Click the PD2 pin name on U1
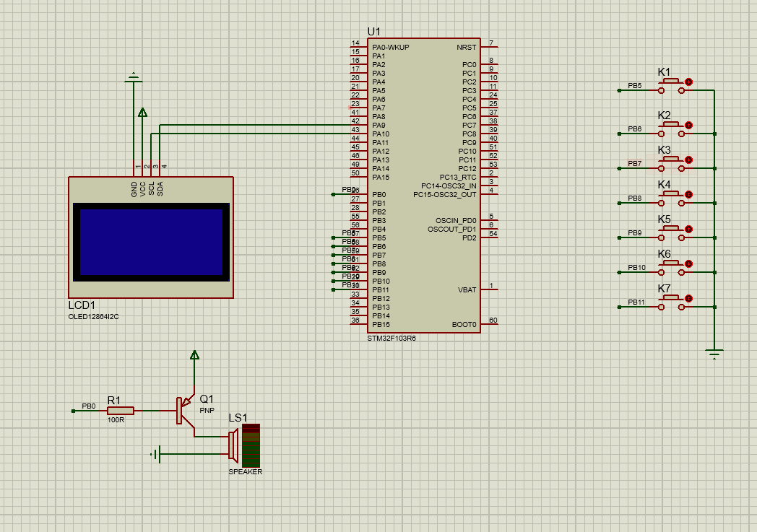757x532 pixels. click(x=470, y=238)
